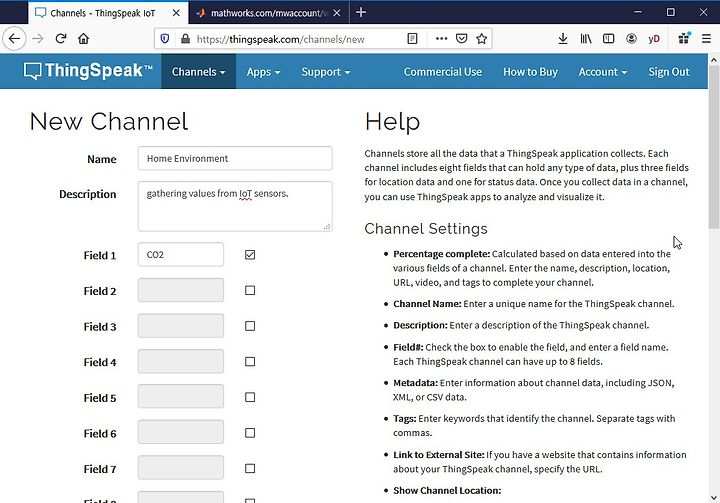Click the scrollbar down arrow
The image size is (720, 503).
click(714, 498)
